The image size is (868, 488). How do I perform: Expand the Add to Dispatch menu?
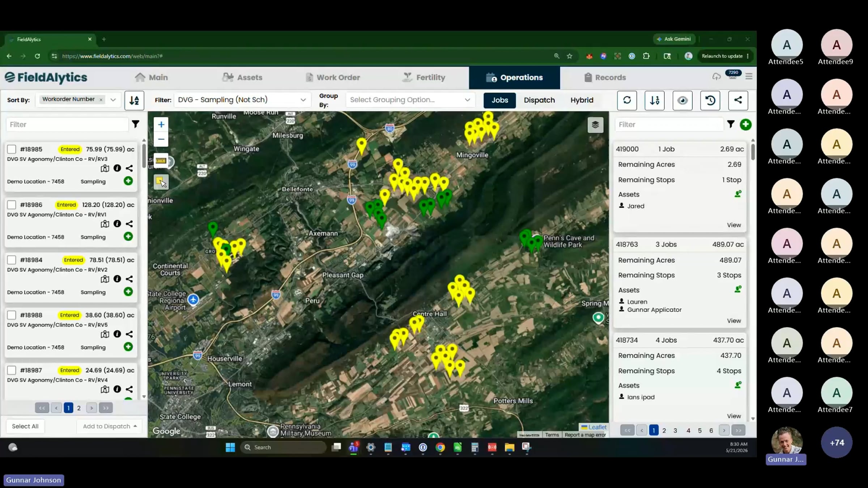(x=110, y=427)
